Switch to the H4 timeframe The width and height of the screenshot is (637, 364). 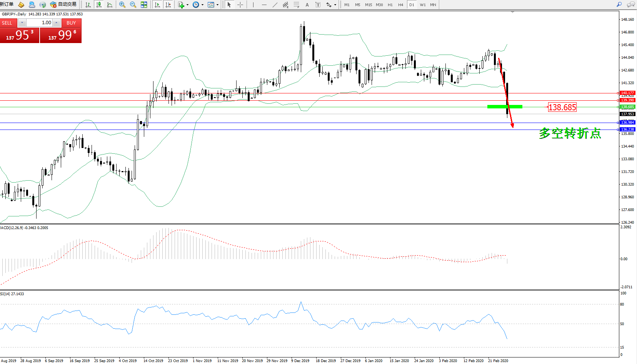coord(401,5)
